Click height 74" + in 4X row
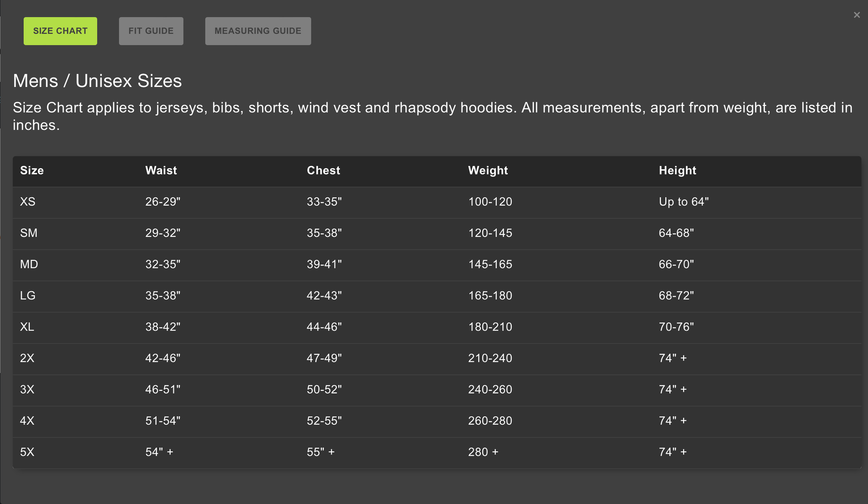The image size is (868, 504). pos(673,421)
